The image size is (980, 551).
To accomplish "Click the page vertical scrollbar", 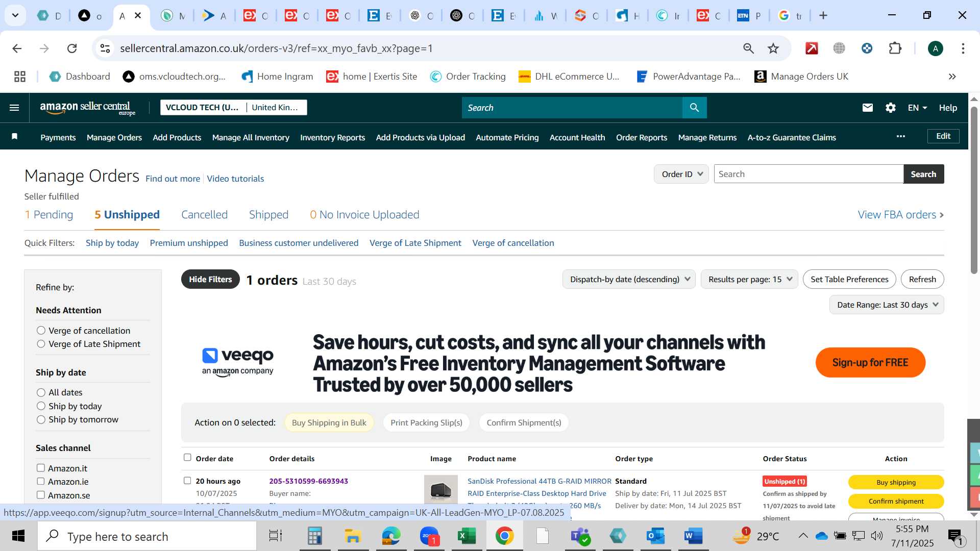I will point(974,191).
